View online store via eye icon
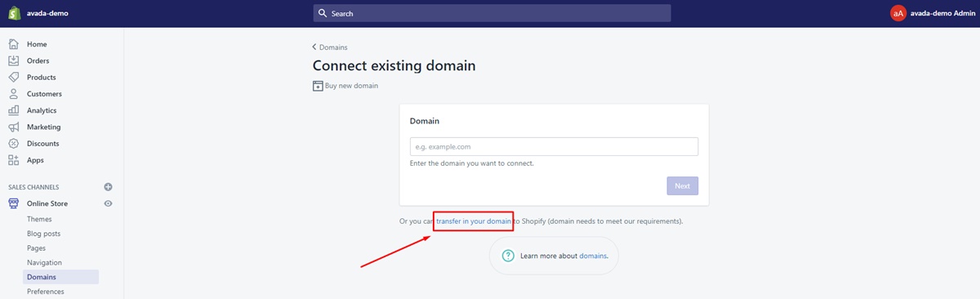 tap(108, 203)
